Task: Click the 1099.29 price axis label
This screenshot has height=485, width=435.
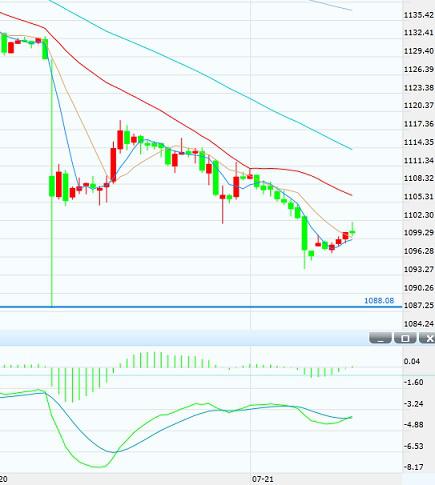Action: point(419,233)
